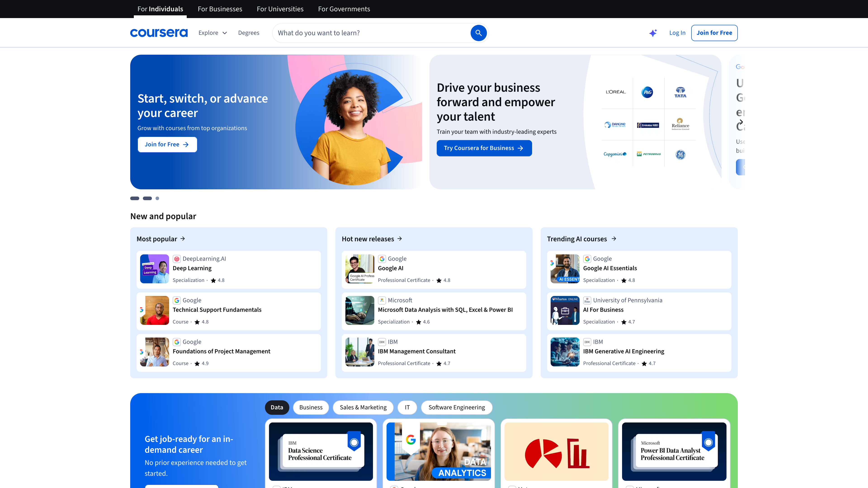Click IBM logo beside IBM Generative AI Engineering
The image size is (868, 488).
[x=587, y=342]
